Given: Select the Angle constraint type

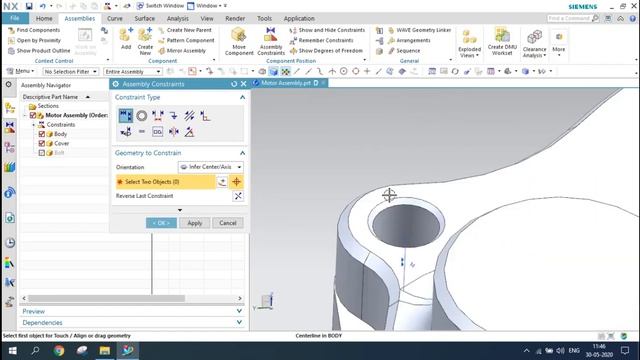Looking at the screenshot, I should pyautogui.click(x=189, y=131).
